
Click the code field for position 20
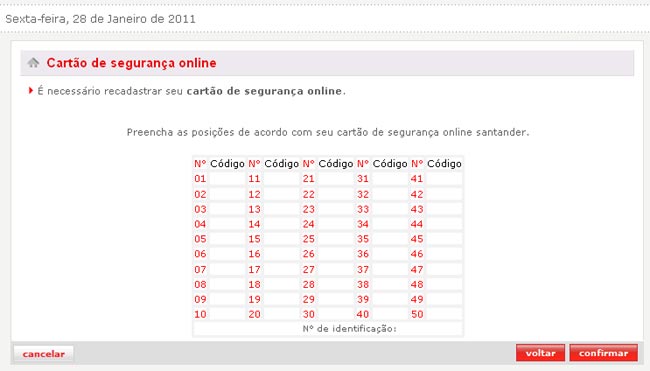(281, 314)
